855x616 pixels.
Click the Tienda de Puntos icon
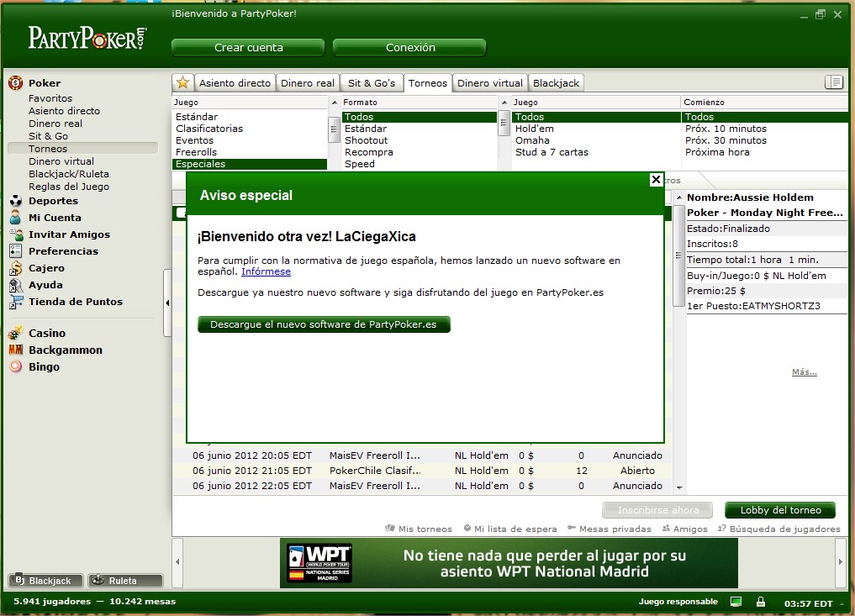point(15,302)
